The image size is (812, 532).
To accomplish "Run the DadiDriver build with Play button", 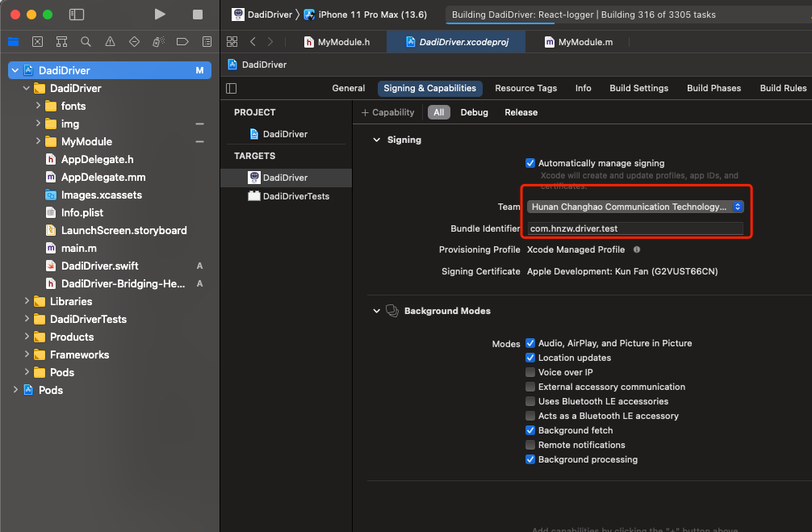I will click(x=160, y=15).
